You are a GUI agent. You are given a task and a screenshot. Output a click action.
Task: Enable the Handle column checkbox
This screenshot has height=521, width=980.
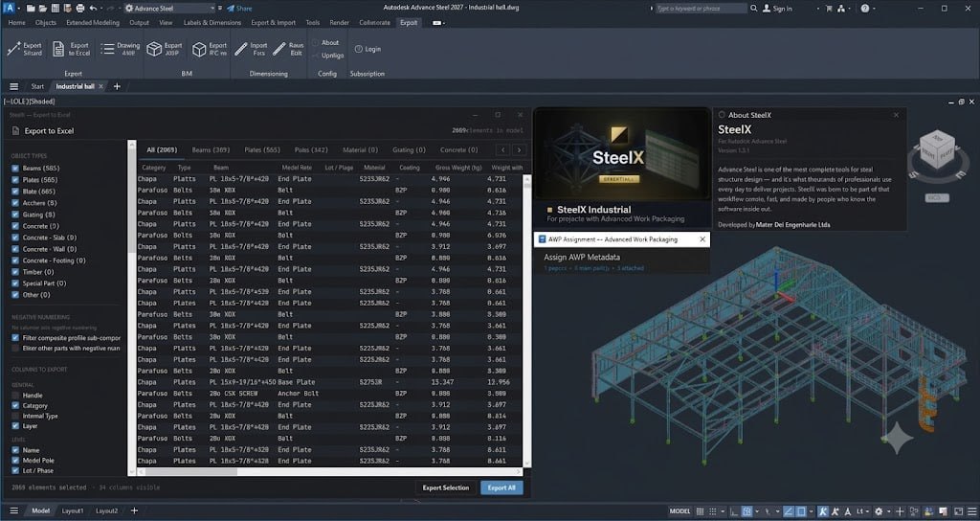[x=15, y=396]
